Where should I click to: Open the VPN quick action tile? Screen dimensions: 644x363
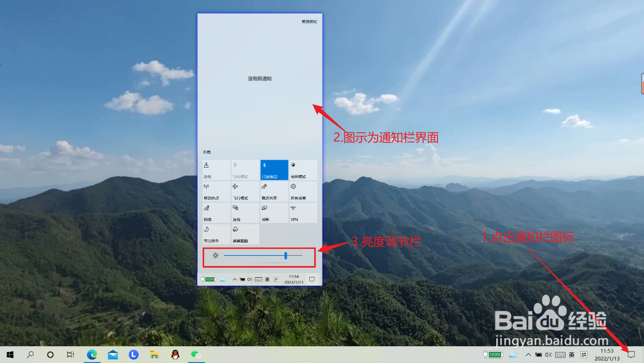pos(303,213)
